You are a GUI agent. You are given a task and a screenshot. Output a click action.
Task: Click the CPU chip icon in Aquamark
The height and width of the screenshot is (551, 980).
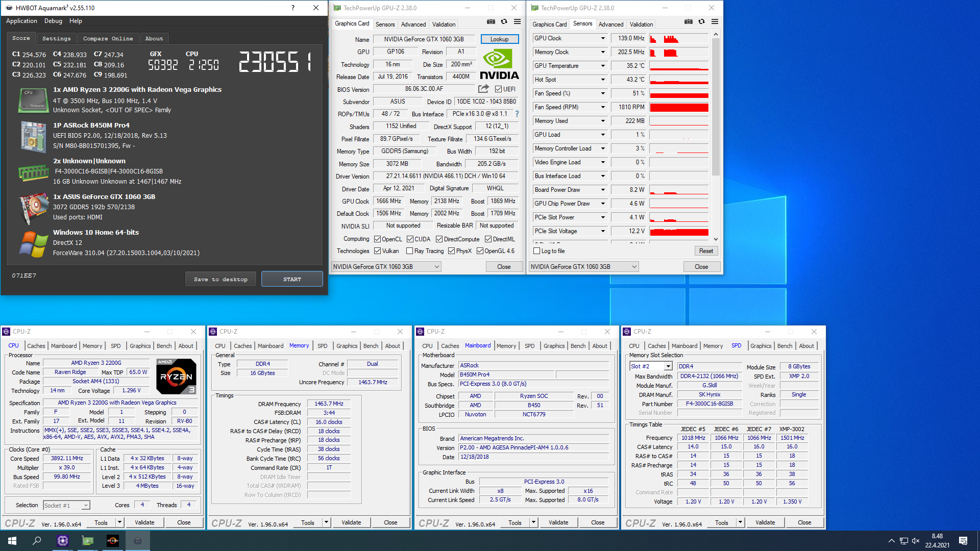click(x=33, y=99)
